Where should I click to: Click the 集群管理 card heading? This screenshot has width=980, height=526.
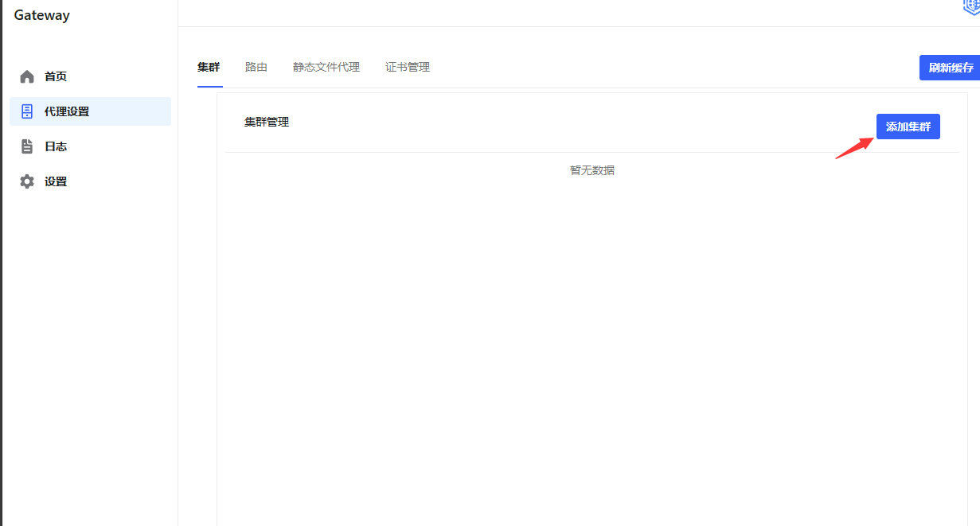click(266, 122)
